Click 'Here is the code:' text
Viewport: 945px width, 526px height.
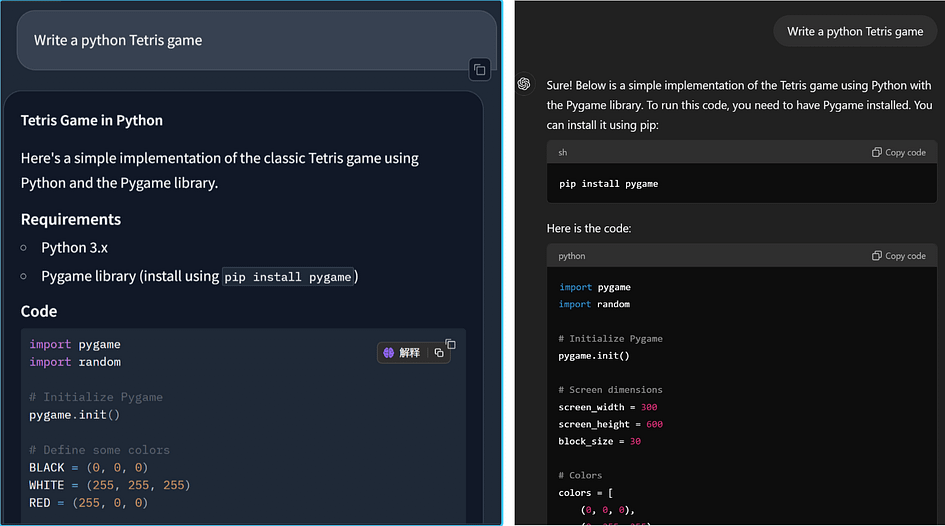589,228
